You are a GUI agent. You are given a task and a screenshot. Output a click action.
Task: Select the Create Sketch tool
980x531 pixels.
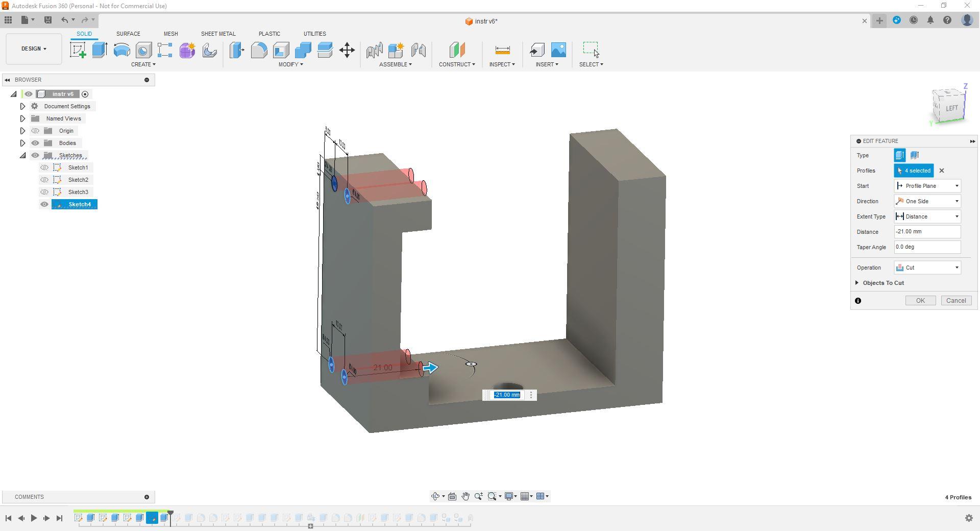[78, 50]
